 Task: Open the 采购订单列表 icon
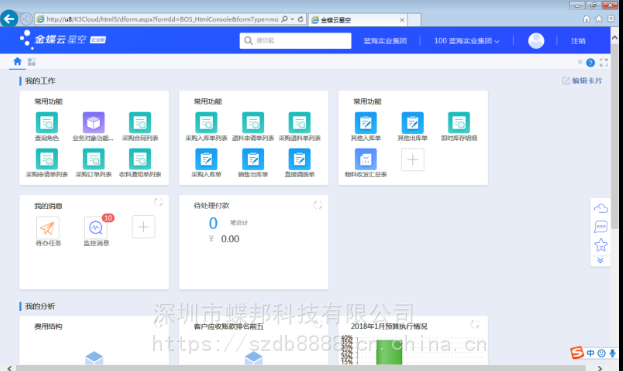93,159
